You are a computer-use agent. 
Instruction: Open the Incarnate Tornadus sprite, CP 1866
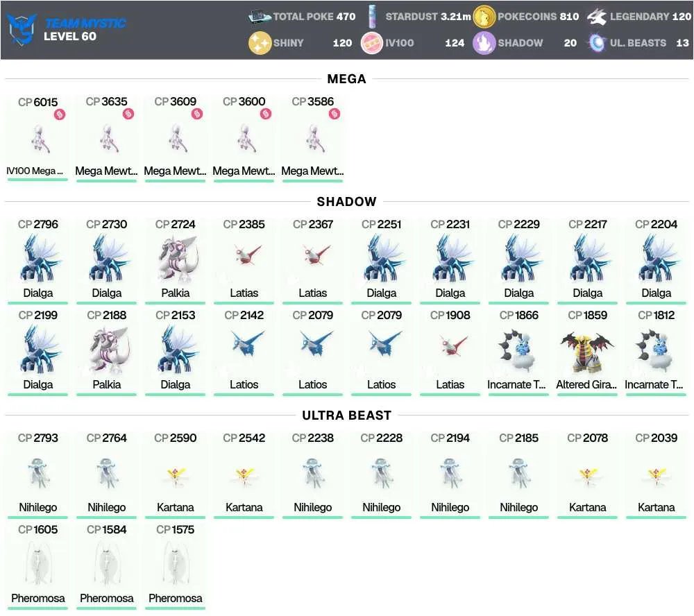[518, 349]
